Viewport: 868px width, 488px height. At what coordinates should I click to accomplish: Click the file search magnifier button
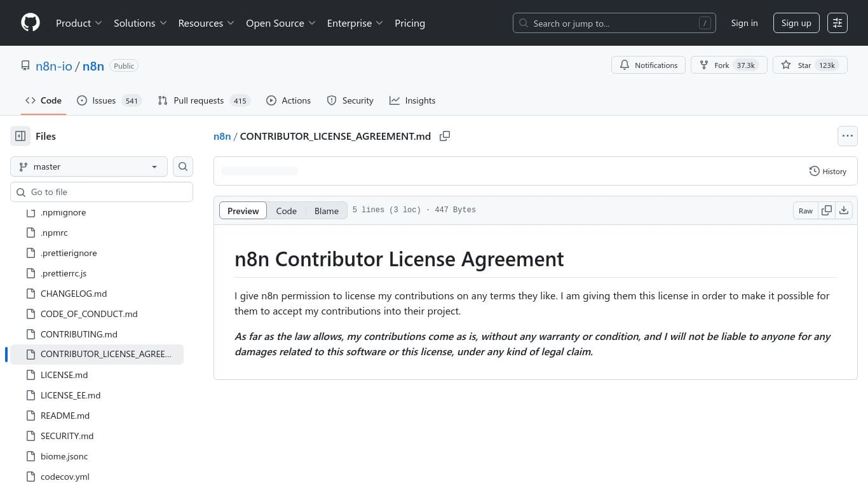(183, 166)
